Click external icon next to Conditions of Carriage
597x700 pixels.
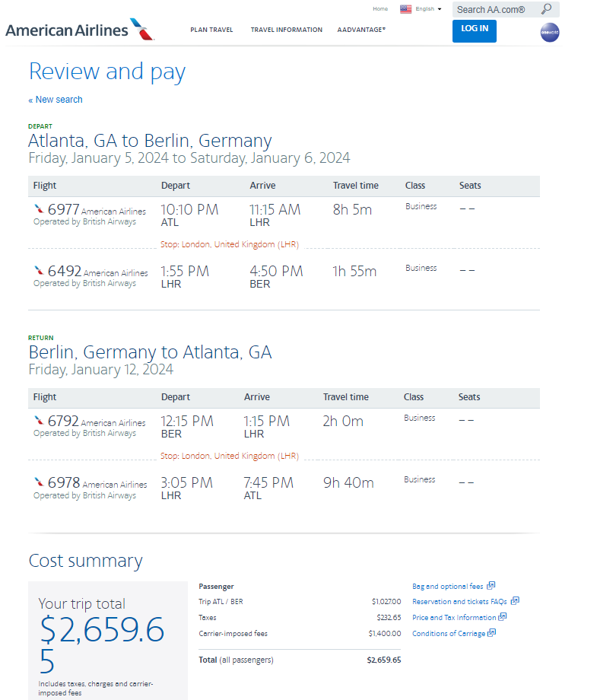point(492,632)
